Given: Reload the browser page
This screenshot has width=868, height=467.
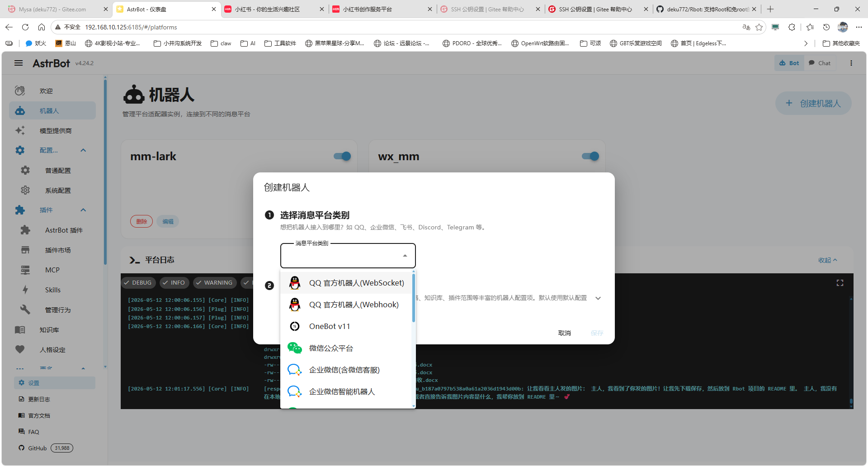Looking at the screenshot, I should pyautogui.click(x=25, y=27).
